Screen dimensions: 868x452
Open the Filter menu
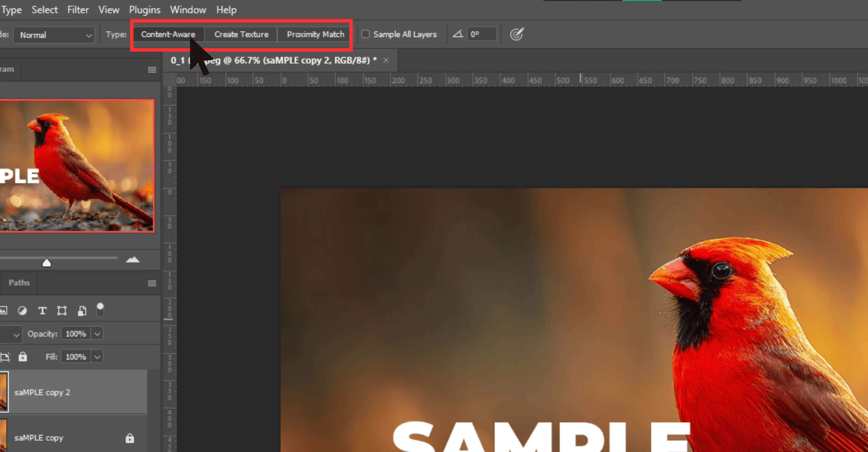[78, 10]
